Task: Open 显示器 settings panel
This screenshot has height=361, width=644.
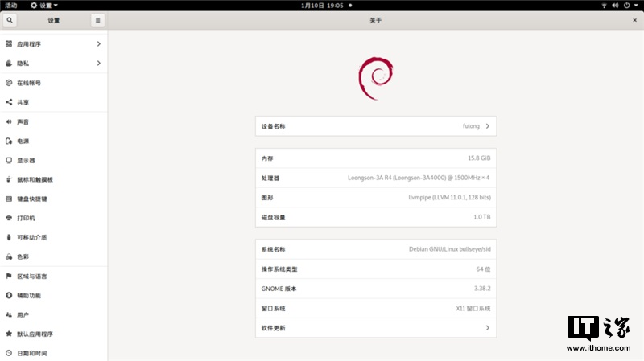Action: pos(54,160)
